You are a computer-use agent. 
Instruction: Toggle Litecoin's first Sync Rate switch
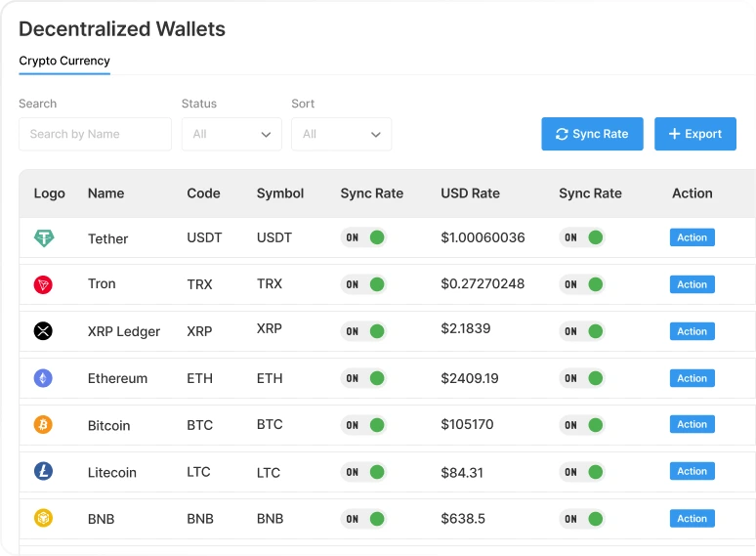363,472
